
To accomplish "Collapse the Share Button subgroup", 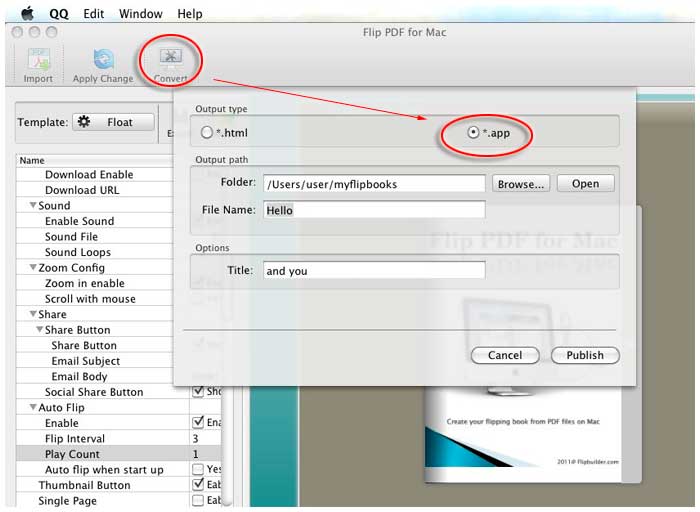I will [x=39, y=329].
